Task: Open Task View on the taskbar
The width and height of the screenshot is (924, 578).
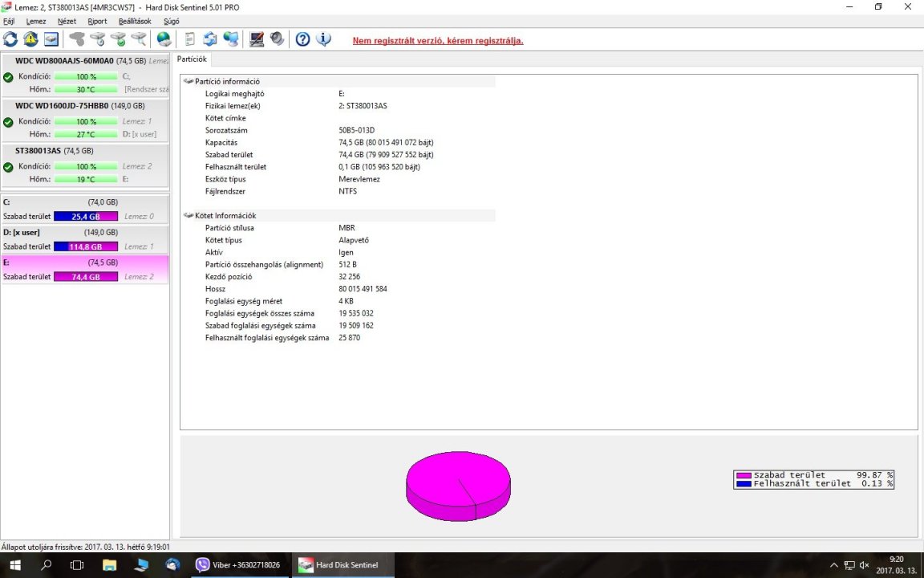Action: click(77, 565)
